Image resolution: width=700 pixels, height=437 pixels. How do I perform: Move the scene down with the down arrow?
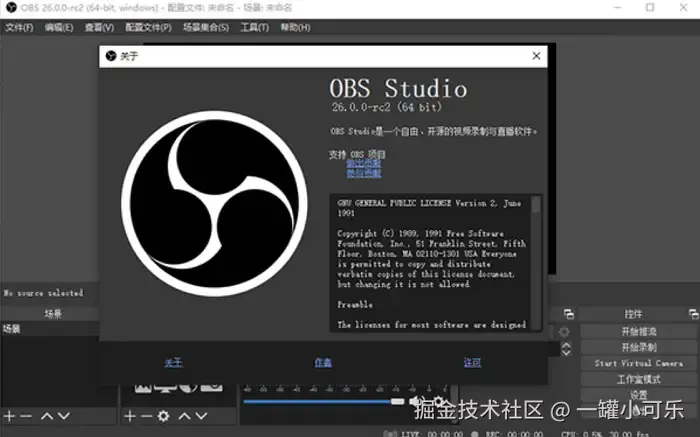click(64, 416)
